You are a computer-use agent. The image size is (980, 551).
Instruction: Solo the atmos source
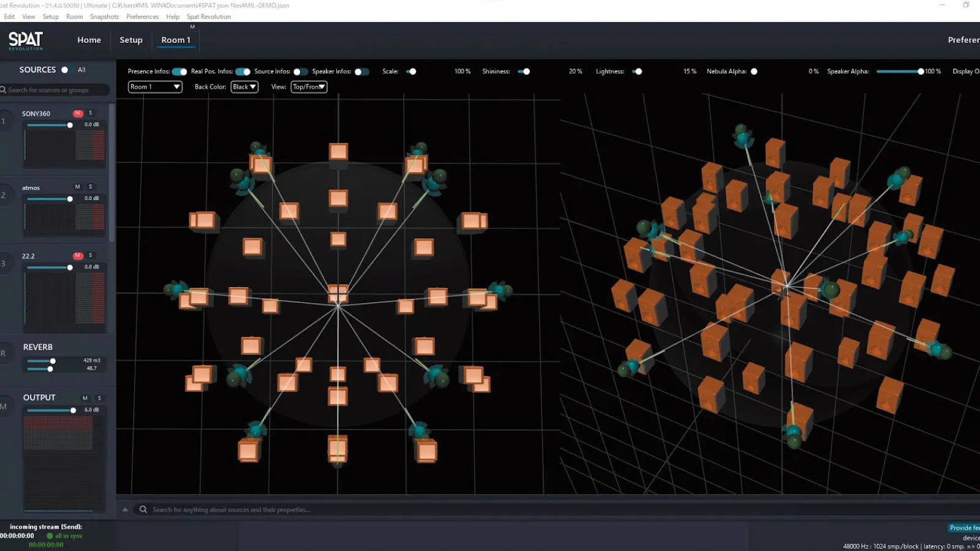point(91,187)
